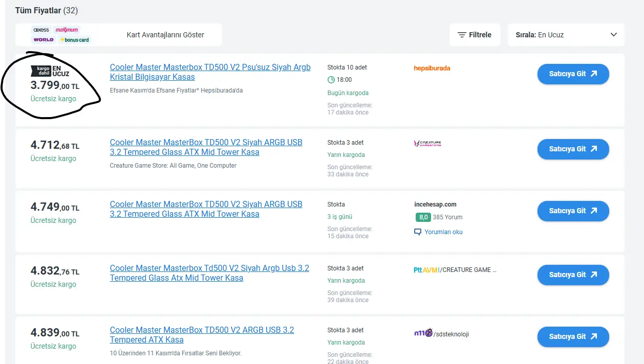Click the WORLD card logo
Viewport: 644px width, 364px height.
tap(44, 39)
